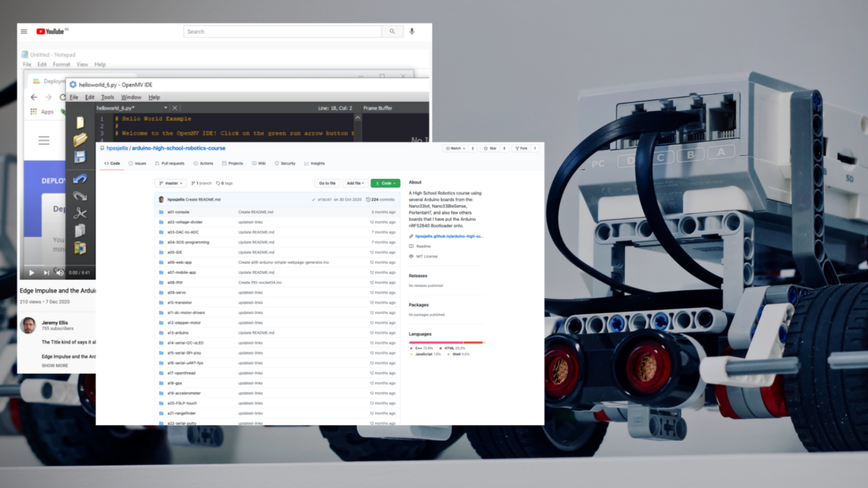
Task: View the 0 tags link
Action: 224,183
